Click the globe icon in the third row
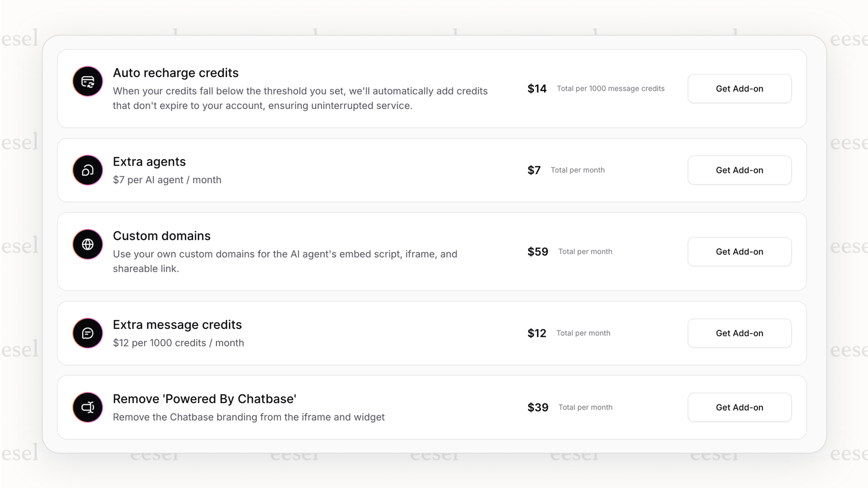This screenshot has width=868, height=488. [x=87, y=244]
